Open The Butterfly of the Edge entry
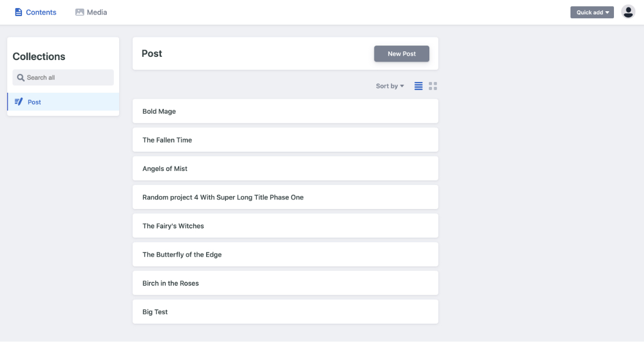The image size is (644, 342). [x=285, y=255]
